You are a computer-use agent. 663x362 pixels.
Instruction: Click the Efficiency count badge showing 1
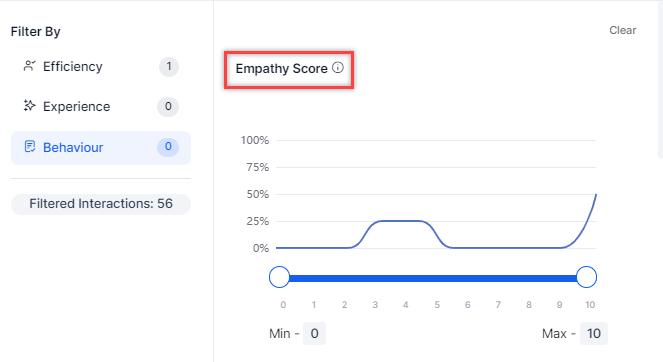click(x=169, y=66)
